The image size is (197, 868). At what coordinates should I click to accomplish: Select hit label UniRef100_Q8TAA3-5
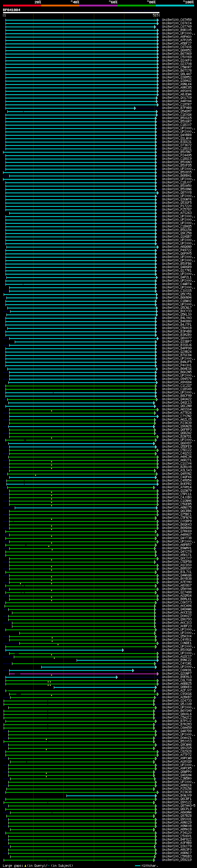click(179, 806)
